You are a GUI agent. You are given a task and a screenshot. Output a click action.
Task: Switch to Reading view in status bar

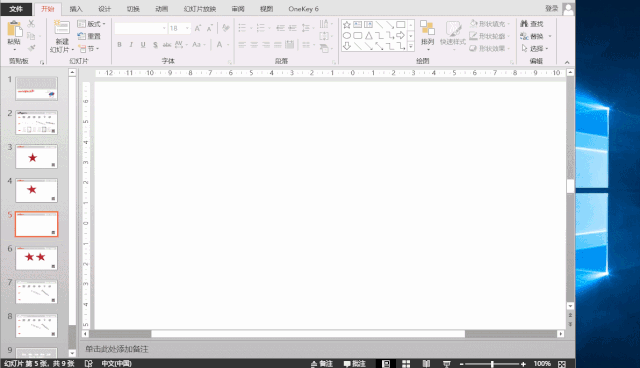coord(426,364)
